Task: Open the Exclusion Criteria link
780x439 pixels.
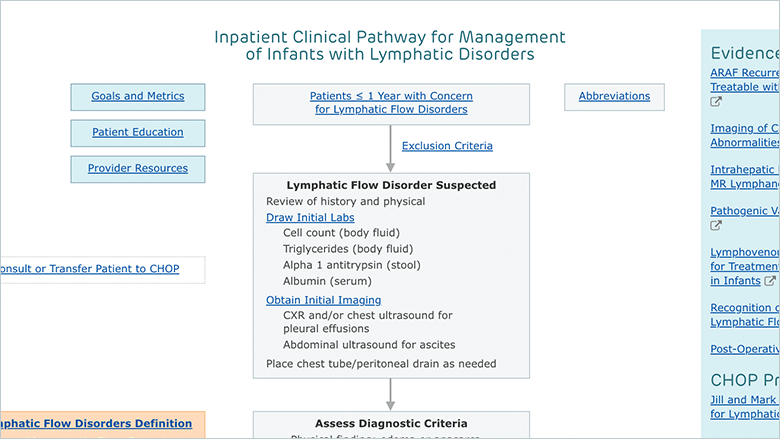Action: click(447, 146)
